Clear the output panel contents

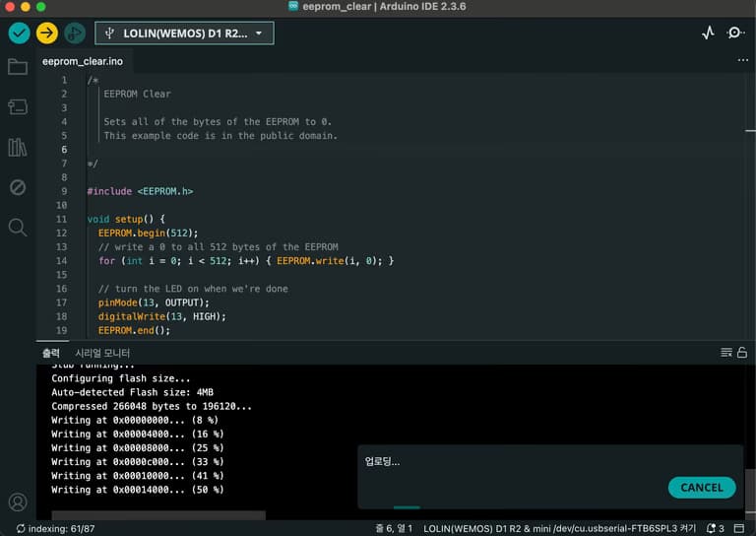(x=726, y=353)
